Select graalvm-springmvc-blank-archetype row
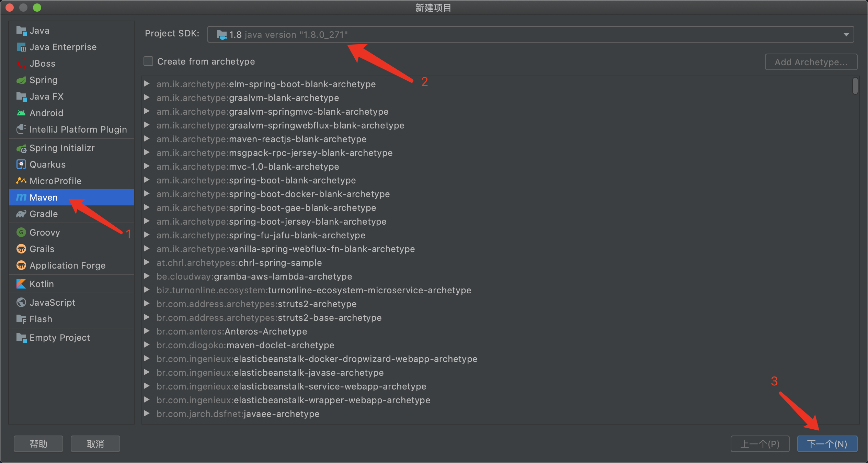868x463 pixels. point(500,112)
